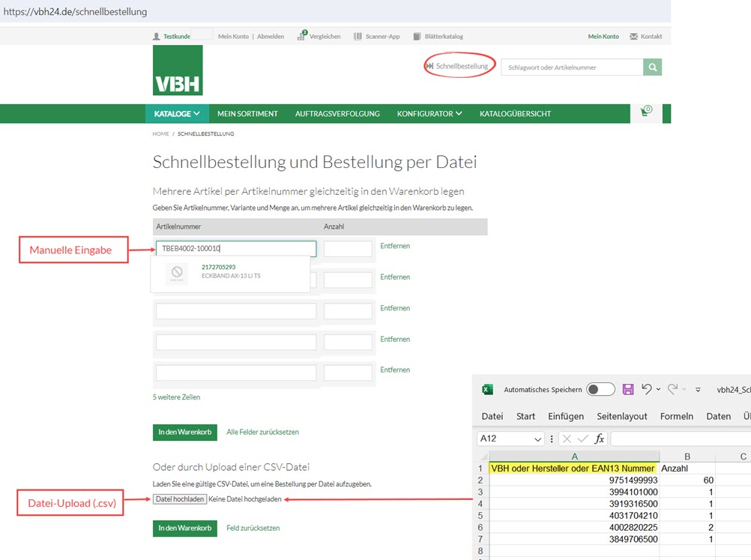Click the first In den Warenkorb button

[x=185, y=432]
